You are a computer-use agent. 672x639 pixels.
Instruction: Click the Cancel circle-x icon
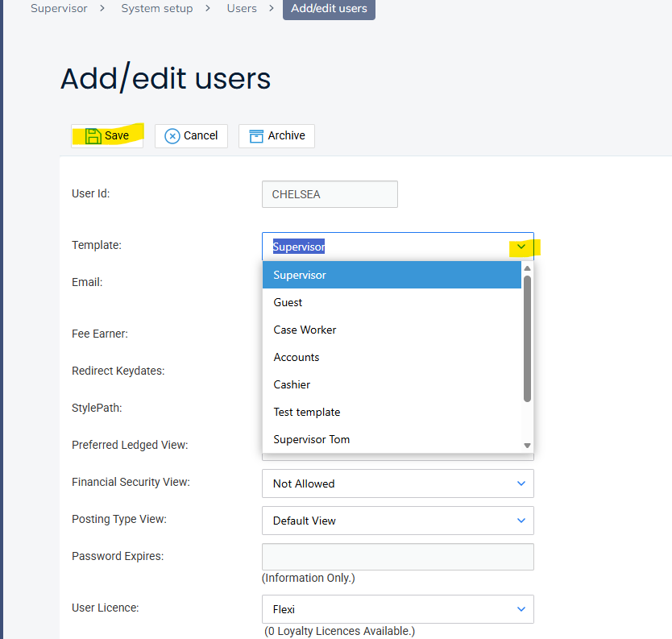click(x=172, y=136)
